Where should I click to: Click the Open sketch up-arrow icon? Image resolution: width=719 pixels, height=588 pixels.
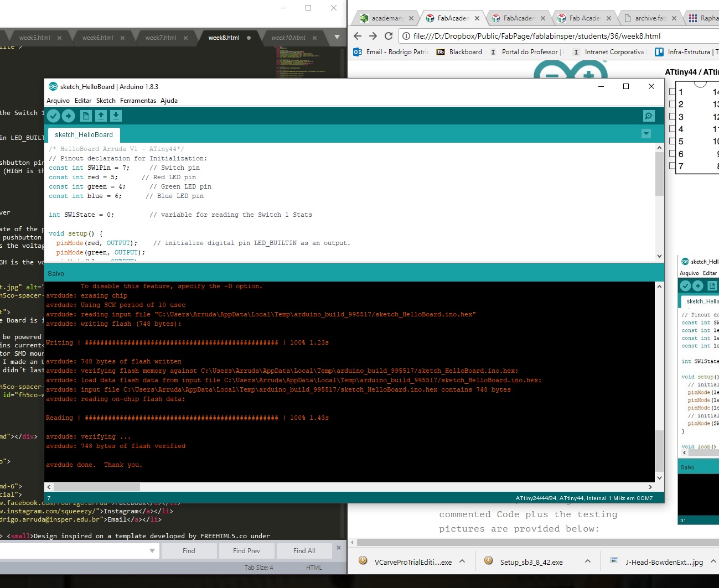101,116
